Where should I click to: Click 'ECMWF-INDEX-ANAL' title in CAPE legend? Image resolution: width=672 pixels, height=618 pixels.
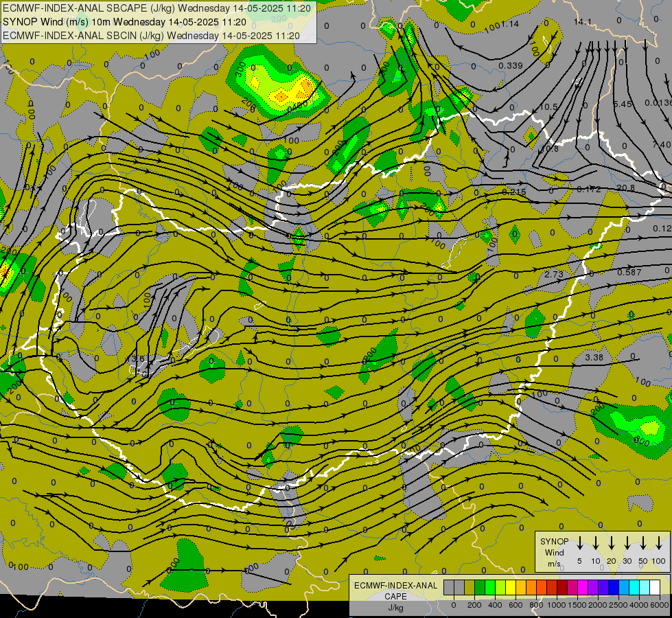pos(395,586)
